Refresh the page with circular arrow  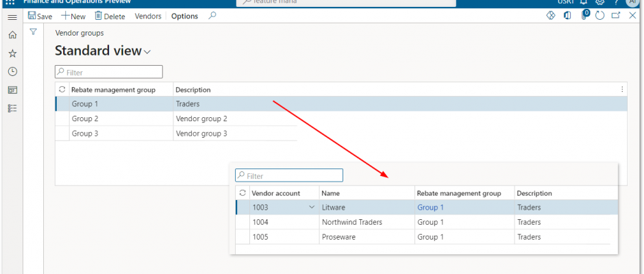point(599,16)
